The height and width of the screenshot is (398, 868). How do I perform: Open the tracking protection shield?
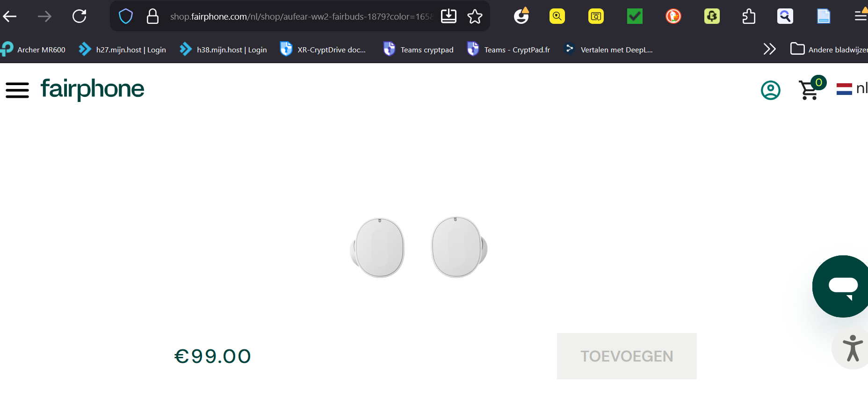click(x=126, y=17)
